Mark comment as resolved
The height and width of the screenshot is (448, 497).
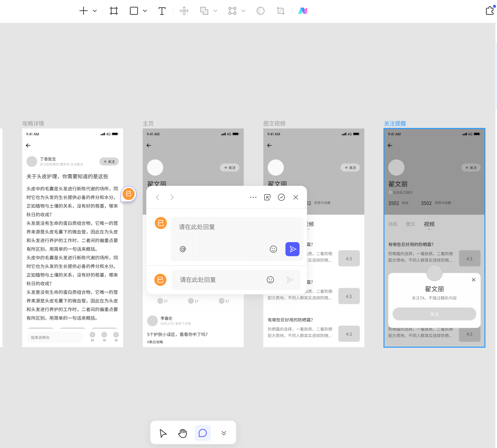281,197
